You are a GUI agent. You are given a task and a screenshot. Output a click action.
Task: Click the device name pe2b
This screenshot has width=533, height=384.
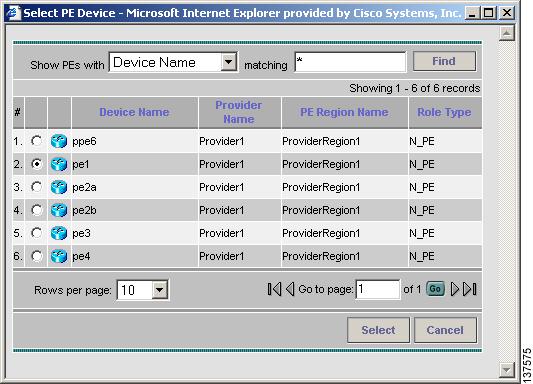[x=84, y=210]
